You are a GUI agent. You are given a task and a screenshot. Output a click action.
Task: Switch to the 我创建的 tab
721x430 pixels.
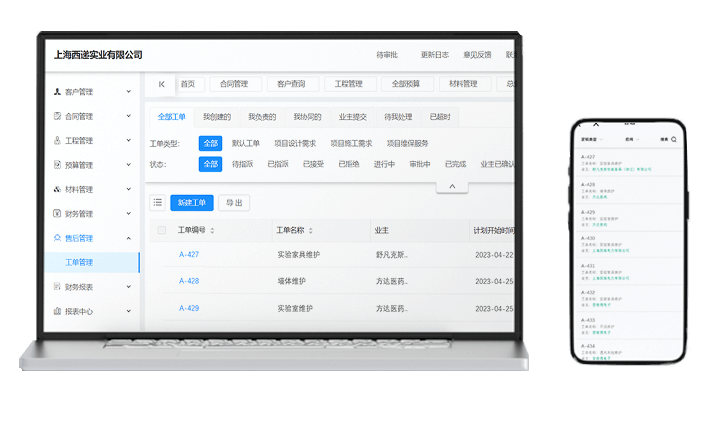217,117
